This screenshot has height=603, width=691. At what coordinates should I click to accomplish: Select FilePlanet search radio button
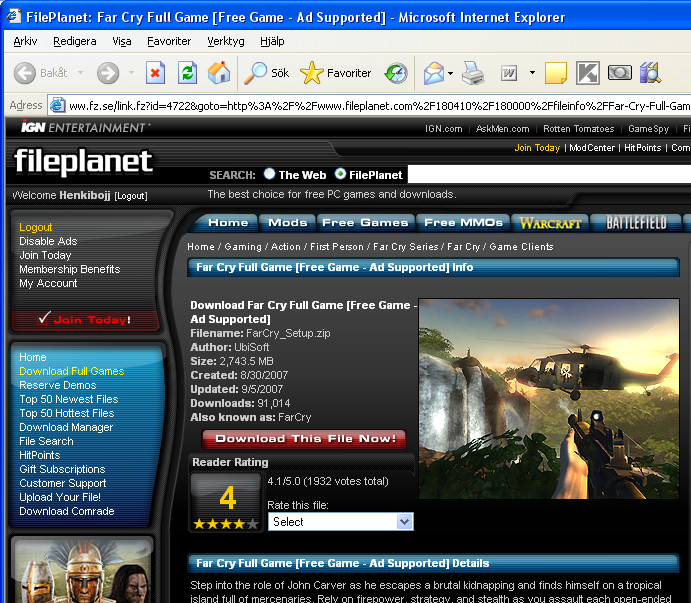click(x=340, y=174)
